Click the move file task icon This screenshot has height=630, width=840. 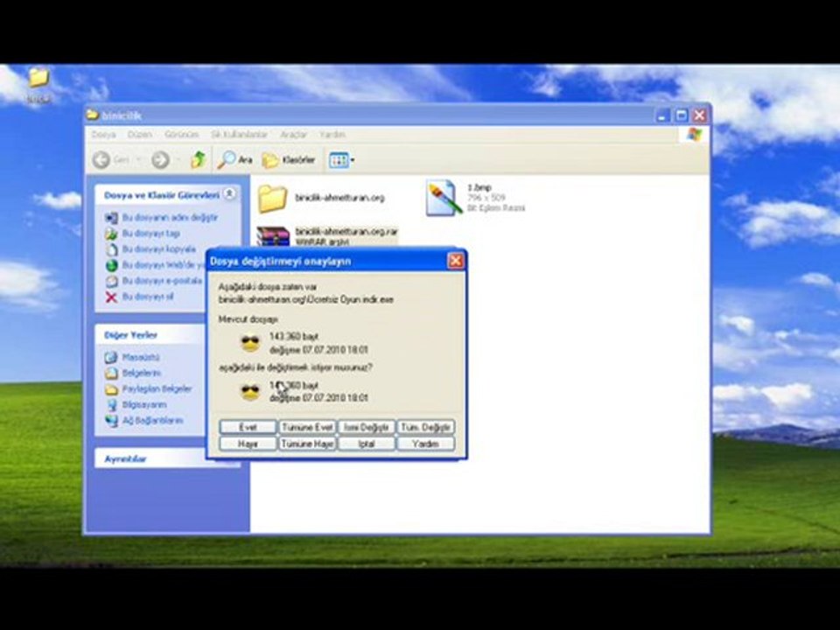click(x=111, y=234)
